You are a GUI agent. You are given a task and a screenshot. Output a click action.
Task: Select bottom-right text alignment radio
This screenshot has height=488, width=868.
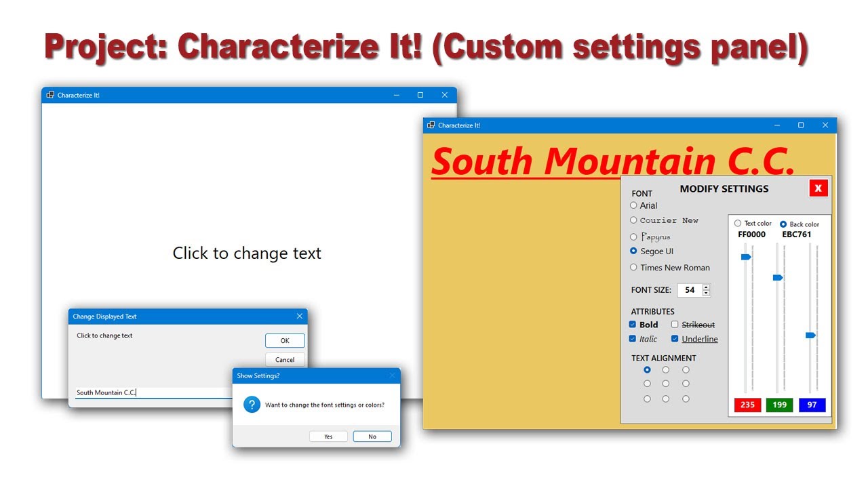click(x=686, y=399)
